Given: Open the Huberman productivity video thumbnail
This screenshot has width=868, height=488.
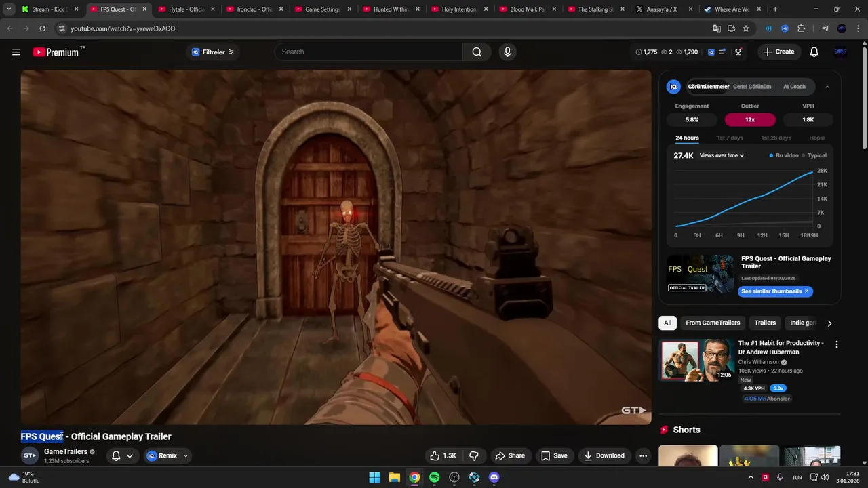Looking at the screenshot, I should [697, 360].
